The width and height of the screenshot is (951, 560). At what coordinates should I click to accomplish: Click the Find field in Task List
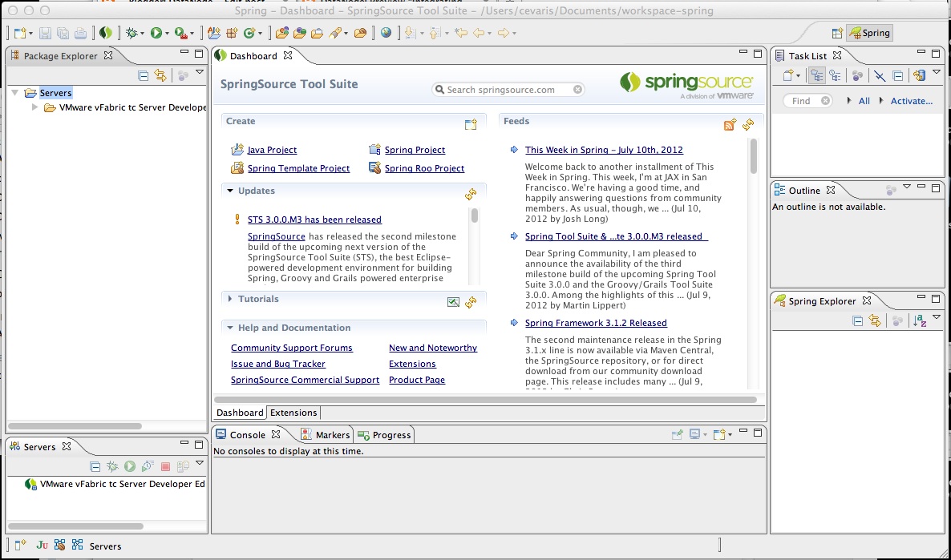[807, 101]
